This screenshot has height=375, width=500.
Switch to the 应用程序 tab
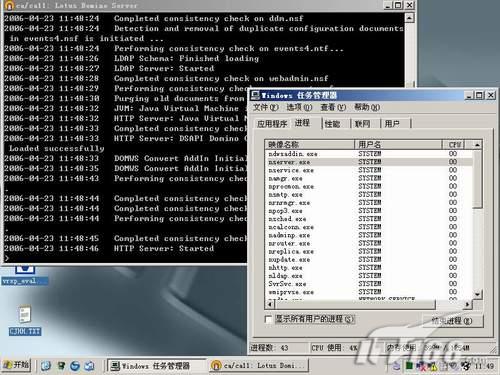tap(272, 124)
